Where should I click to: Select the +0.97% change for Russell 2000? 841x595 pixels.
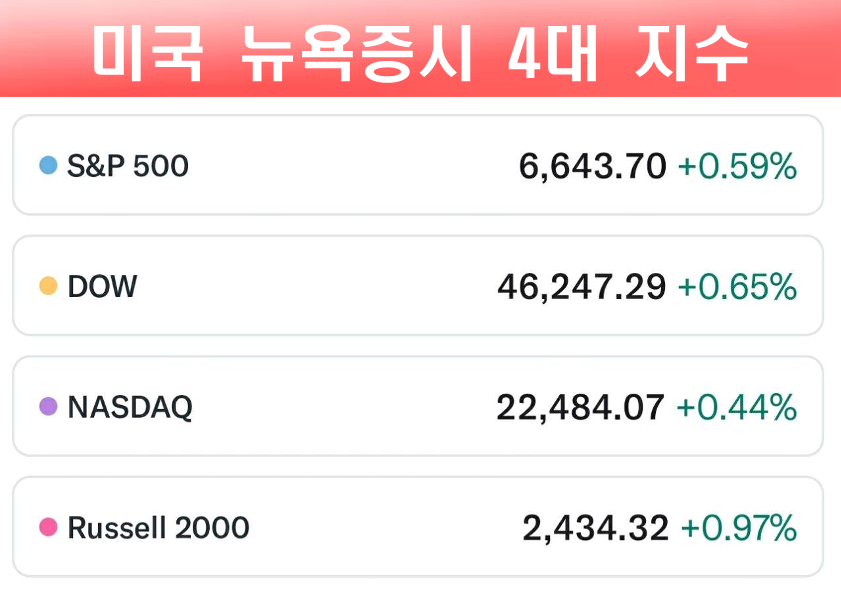click(738, 527)
